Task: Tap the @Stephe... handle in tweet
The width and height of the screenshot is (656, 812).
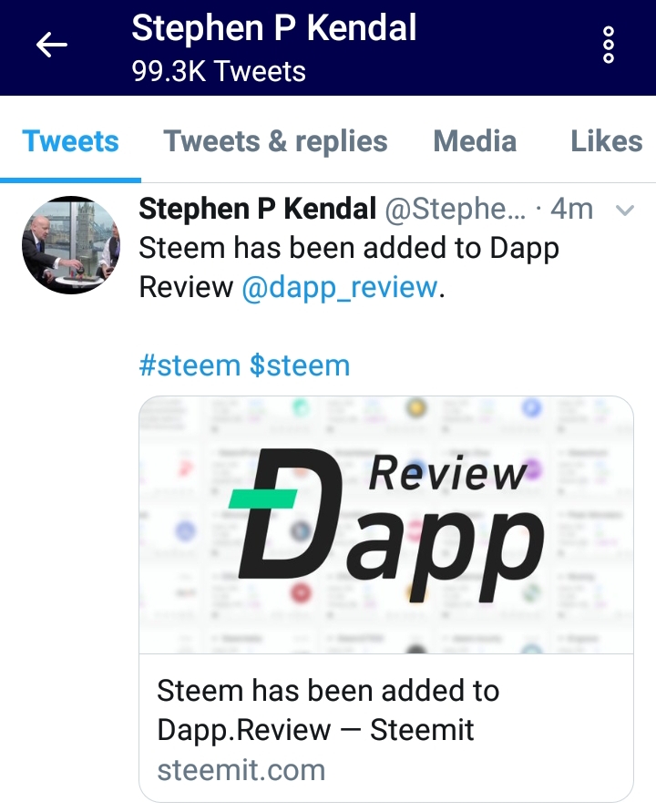Action: [456, 210]
